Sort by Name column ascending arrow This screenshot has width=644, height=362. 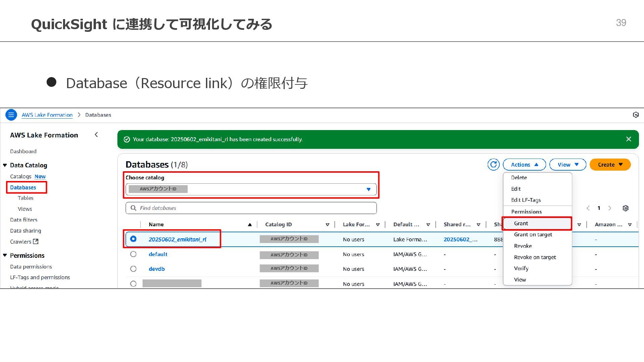click(250, 225)
